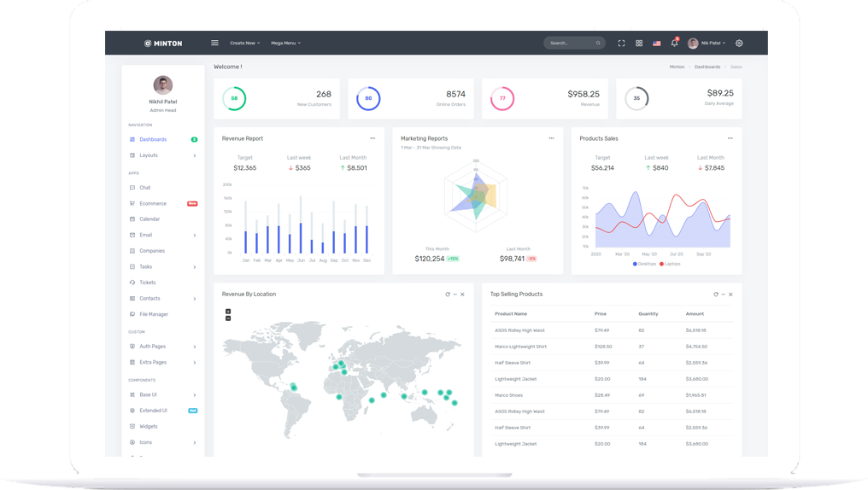Open the apps grid icon
868x490 pixels.
pos(639,43)
